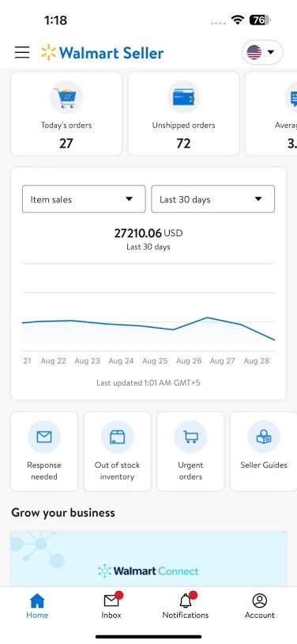The height and width of the screenshot is (644, 297).
Task: Open Seller Guides icon
Action: point(264,437)
